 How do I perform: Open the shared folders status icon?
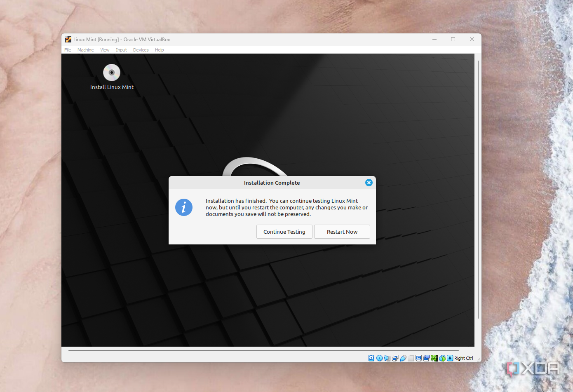coord(411,358)
